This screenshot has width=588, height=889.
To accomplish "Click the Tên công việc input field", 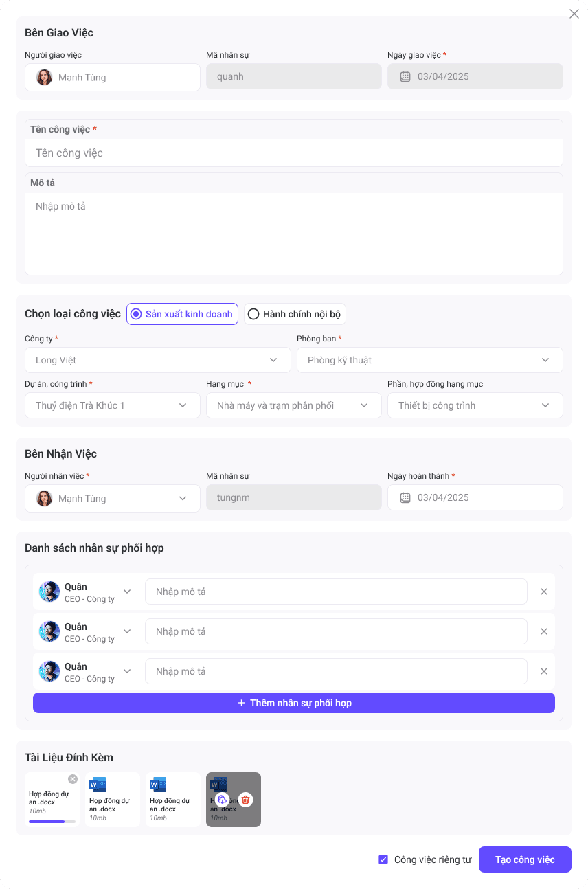I will pos(294,153).
